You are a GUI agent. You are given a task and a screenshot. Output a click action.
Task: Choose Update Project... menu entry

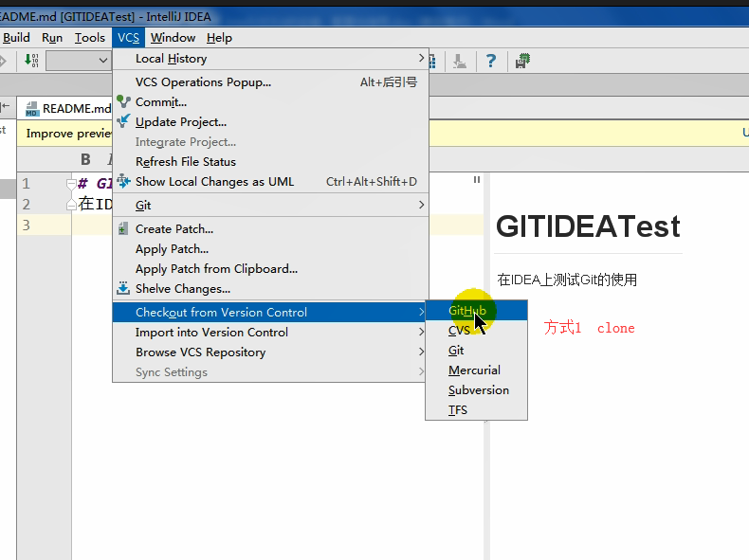270,121
